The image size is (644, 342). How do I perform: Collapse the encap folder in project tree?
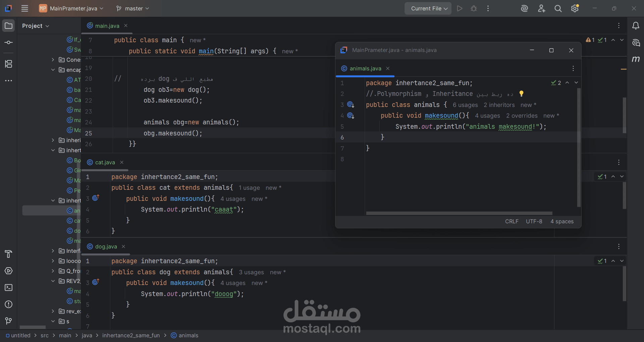pos(53,70)
